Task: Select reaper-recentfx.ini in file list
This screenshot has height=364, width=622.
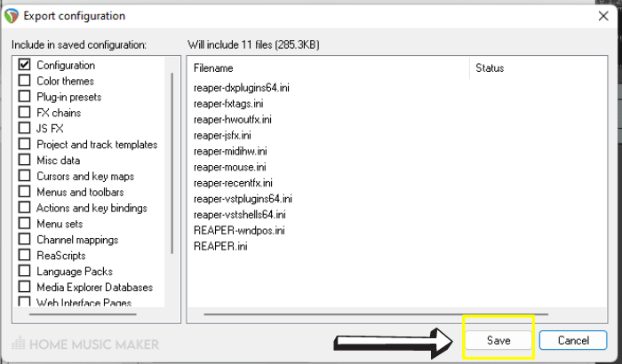Action: point(233,183)
